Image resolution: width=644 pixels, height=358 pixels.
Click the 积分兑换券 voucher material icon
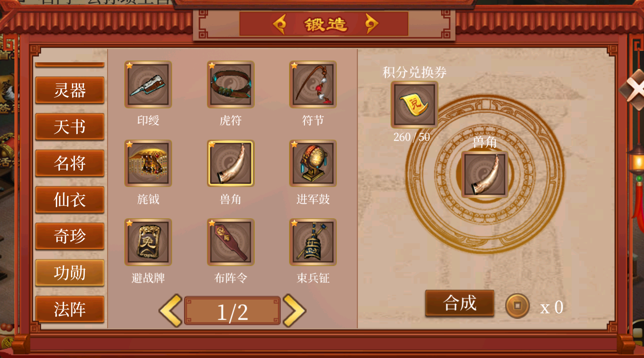(x=414, y=104)
